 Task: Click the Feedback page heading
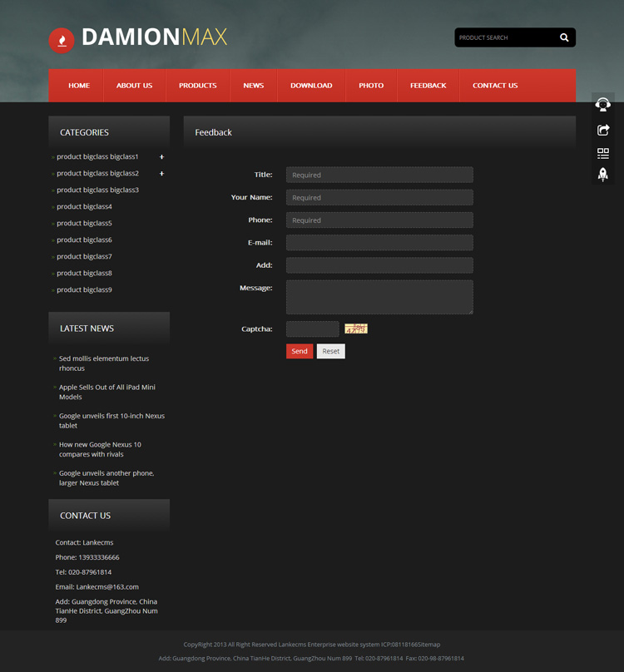[213, 132]
